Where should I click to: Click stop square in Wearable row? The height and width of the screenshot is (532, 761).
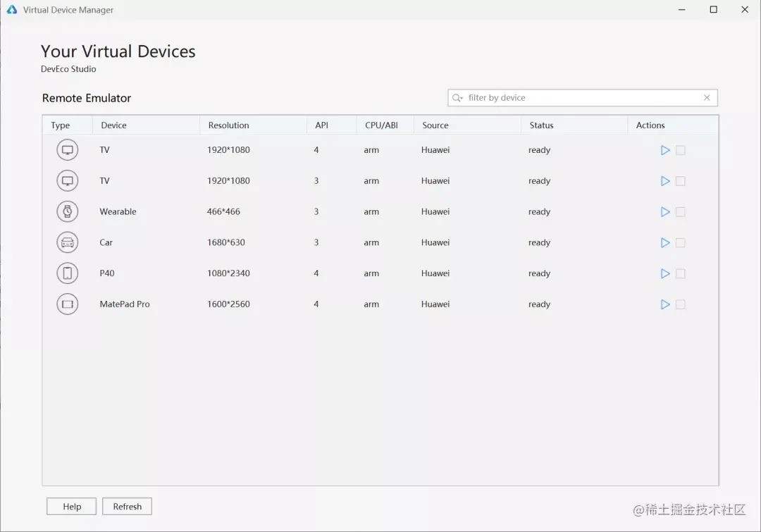point(681,212)
